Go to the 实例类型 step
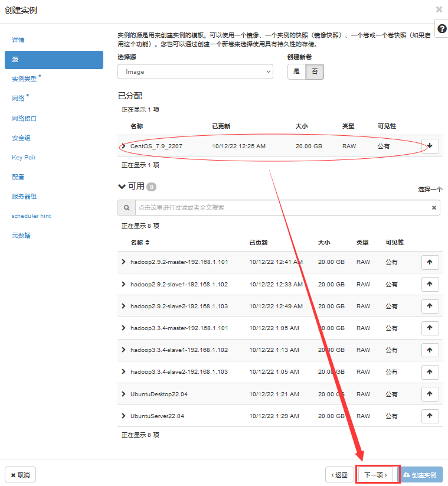The image size is (448, 486). point(24,79)
